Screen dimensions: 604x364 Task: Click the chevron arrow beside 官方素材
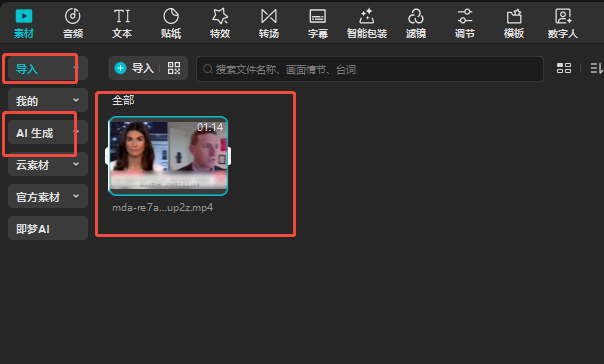(x=76, y=196)
